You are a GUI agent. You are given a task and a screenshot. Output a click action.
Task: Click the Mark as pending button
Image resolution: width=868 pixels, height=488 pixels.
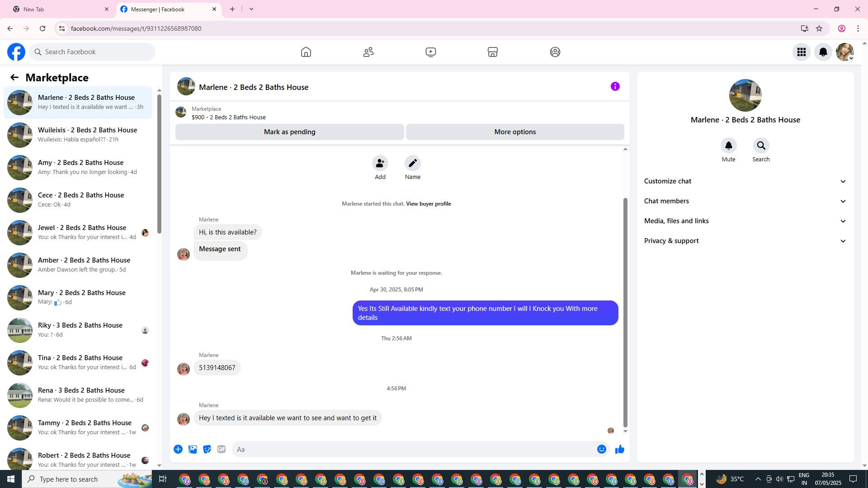click(289, 132)
